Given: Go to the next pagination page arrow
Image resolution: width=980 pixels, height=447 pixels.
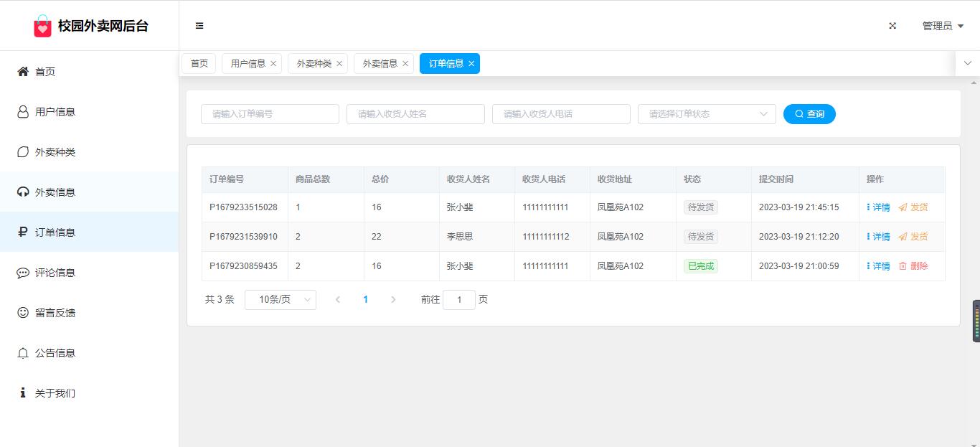Looking at the screenshot, I should point(393,300).
